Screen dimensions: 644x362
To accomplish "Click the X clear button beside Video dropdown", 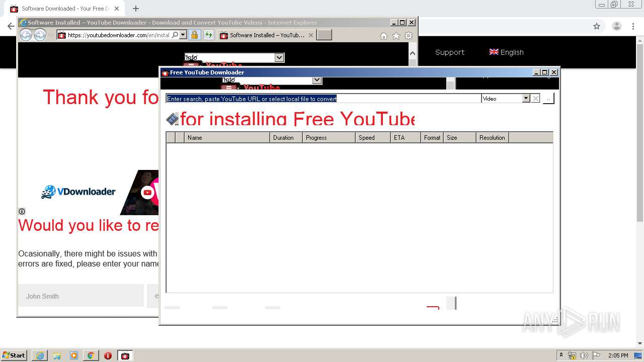I will point(536,99).
